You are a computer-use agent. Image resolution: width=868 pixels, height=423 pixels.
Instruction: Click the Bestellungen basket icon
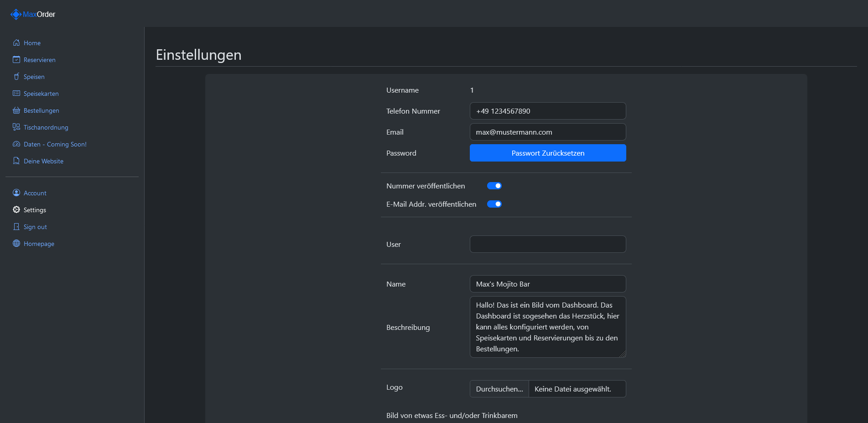(16, 110)
